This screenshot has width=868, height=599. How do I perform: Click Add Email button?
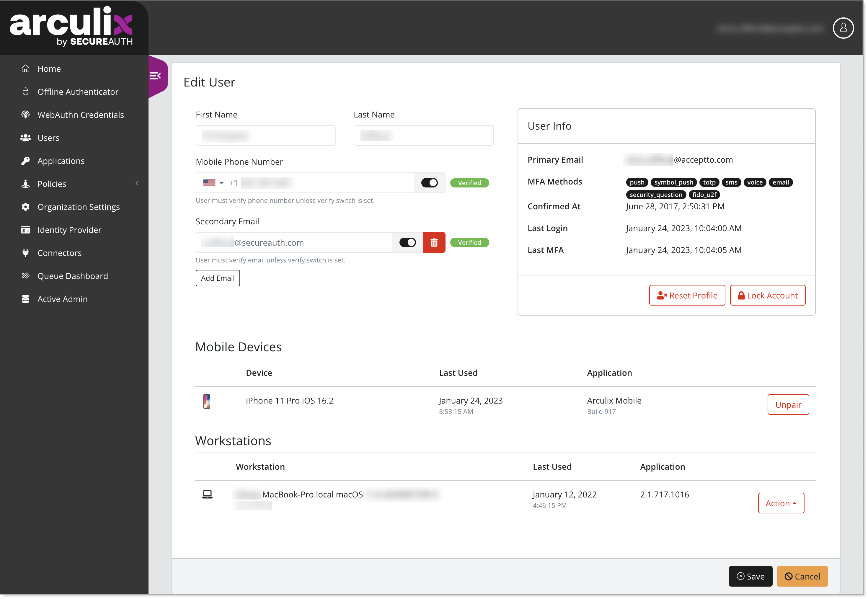click(x=218, y=278)
